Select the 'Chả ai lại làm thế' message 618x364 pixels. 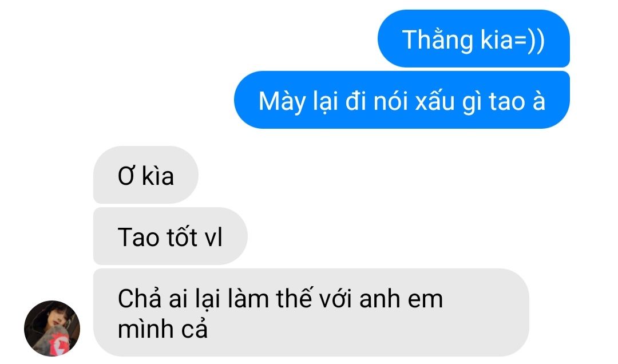[x=311, y=312]
